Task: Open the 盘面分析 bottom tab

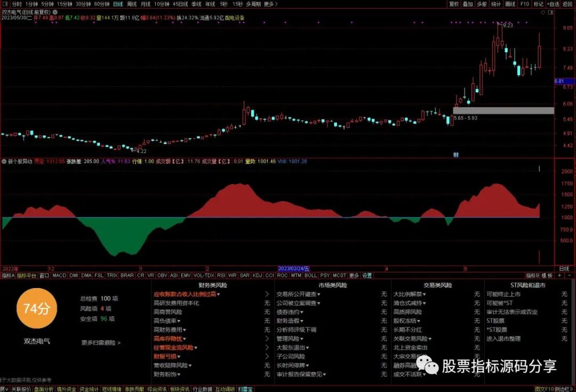Action: 44,389
